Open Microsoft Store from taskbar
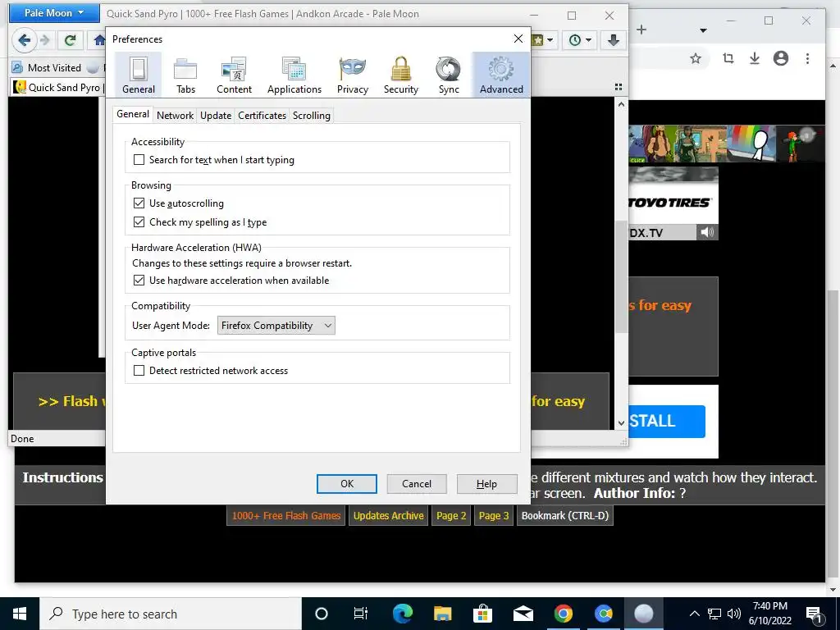840x630 pixels. 482,614
